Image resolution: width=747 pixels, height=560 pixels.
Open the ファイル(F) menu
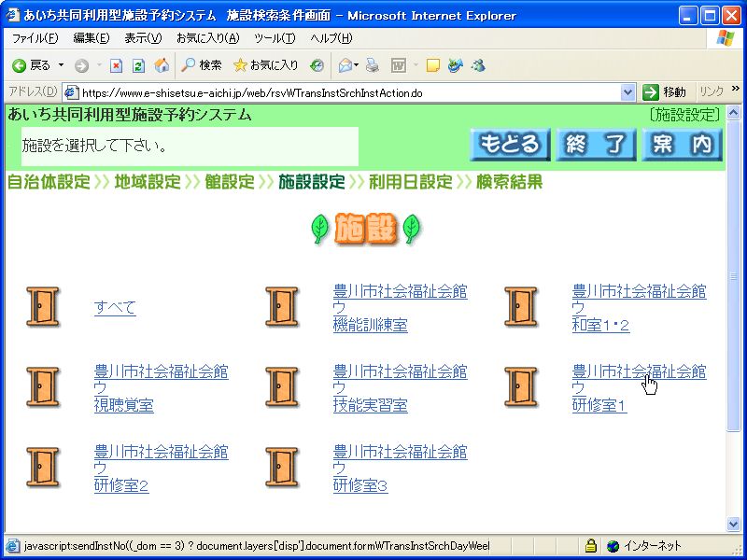coord(34,38)
